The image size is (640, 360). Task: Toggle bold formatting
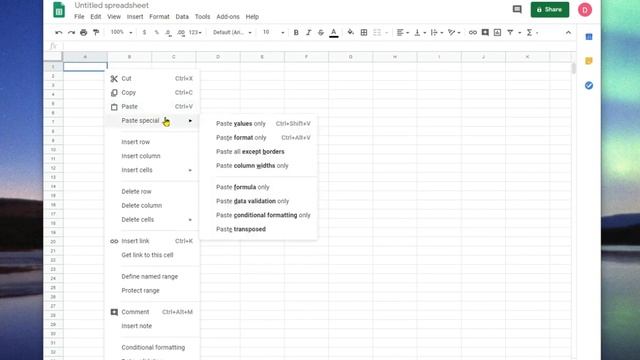(296, 33)
